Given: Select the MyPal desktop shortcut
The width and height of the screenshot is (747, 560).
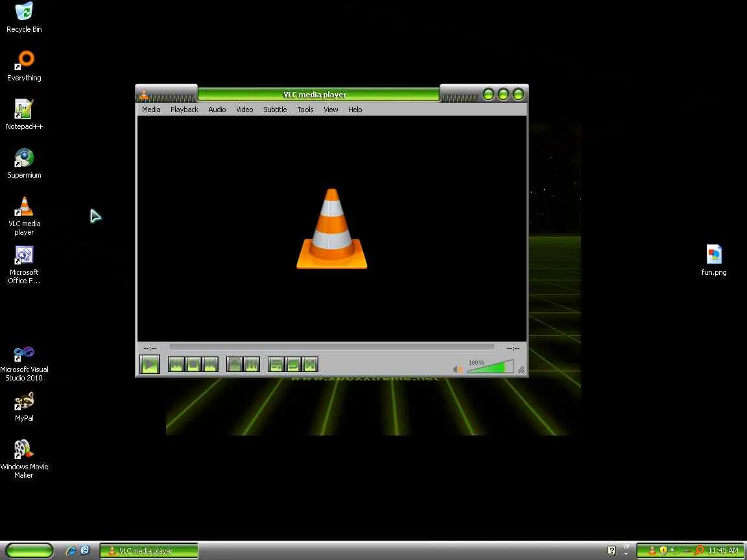Looking at the screenshot, I should (x=24, y=406).
